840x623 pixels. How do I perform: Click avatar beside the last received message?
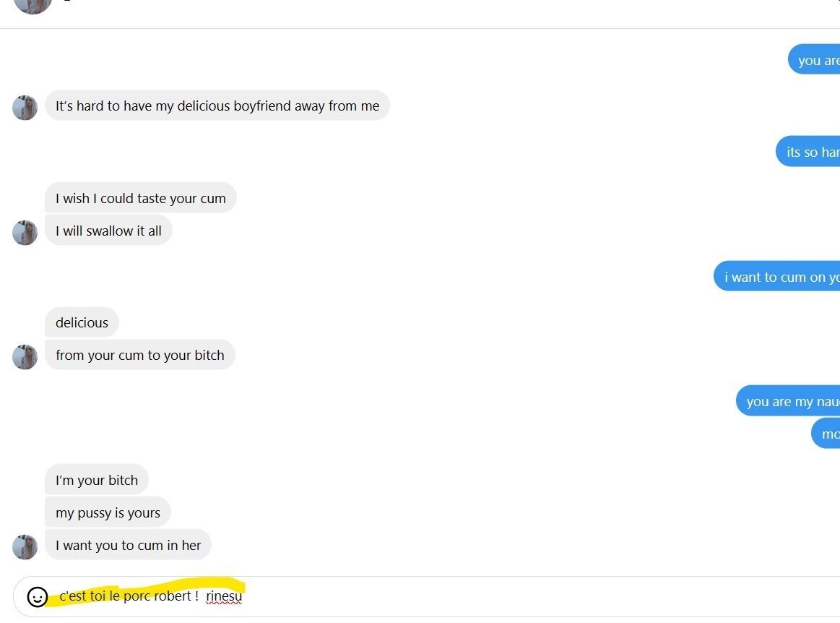point(25,547)
